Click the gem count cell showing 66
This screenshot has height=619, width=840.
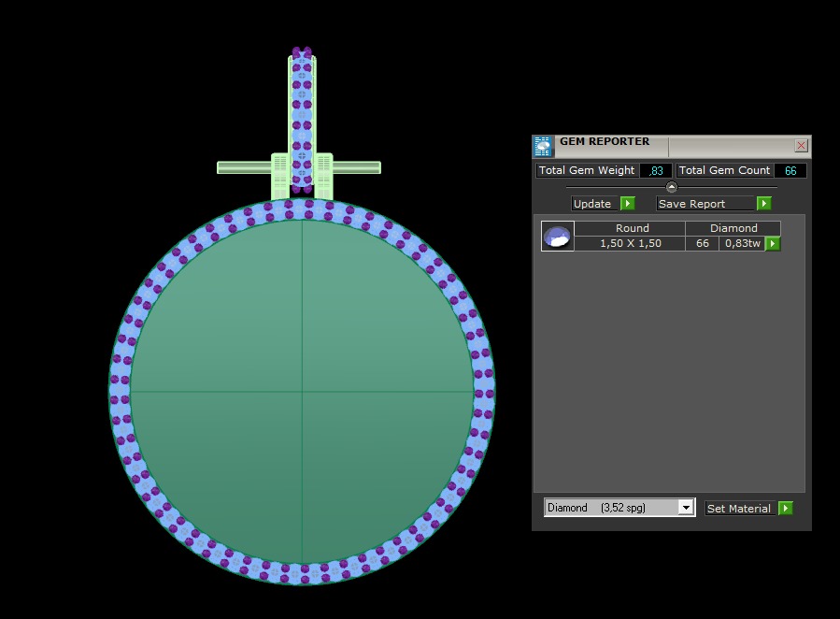pos(703,243)
